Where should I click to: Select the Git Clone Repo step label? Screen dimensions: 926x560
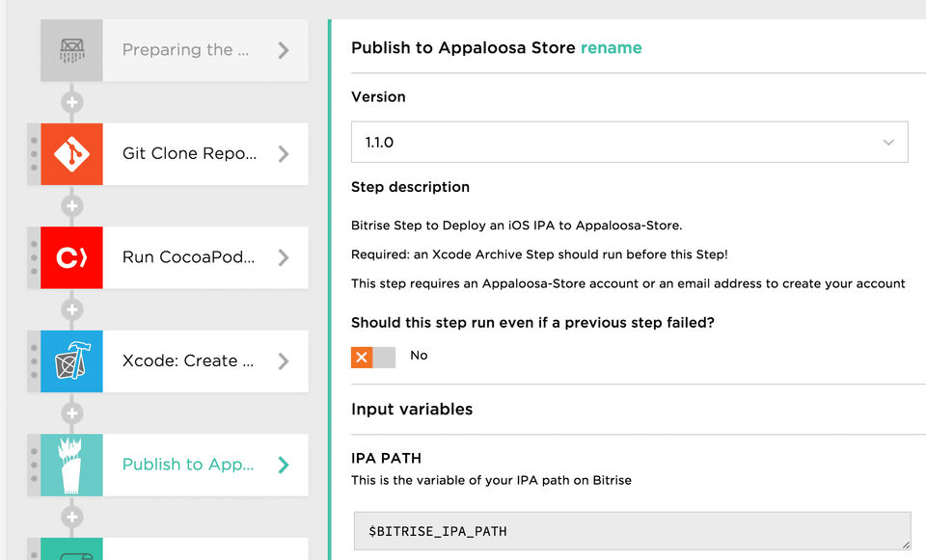click(189, 154)
